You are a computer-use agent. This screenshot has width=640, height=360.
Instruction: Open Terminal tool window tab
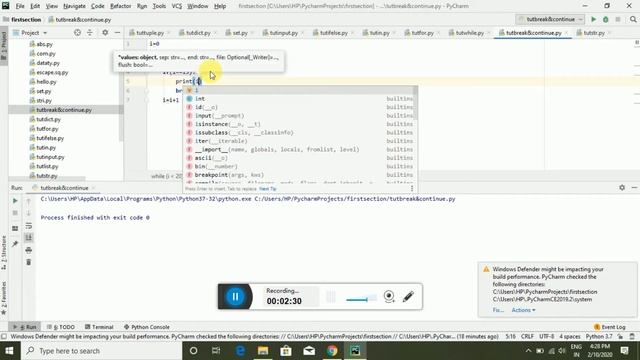[x=99, y=327]
